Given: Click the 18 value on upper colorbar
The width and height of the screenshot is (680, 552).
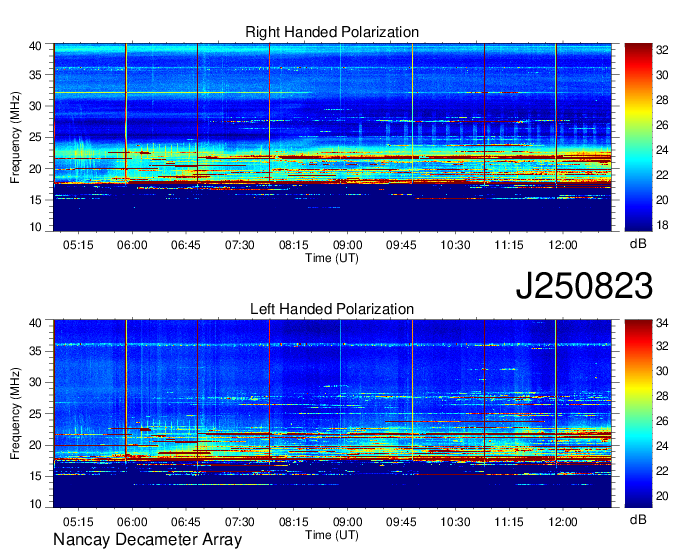Looking at the screenshot, I should coord(662,225).
